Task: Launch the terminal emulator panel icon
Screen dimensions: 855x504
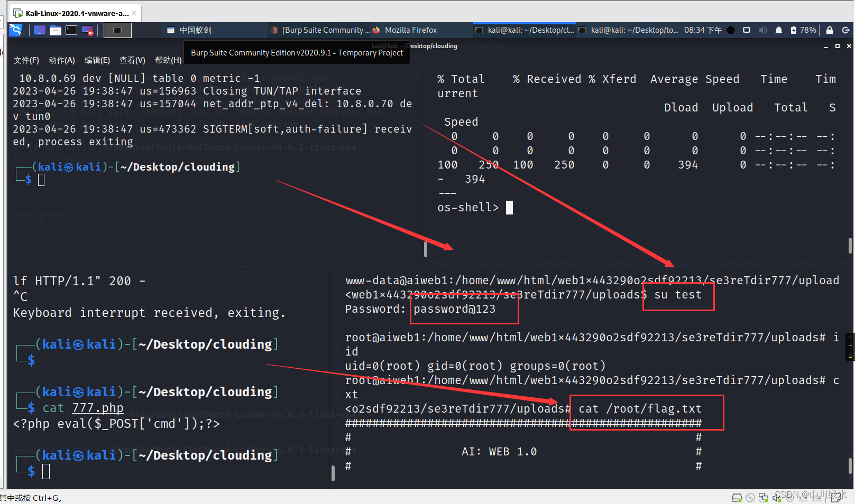Action: (x=71, y=30)
